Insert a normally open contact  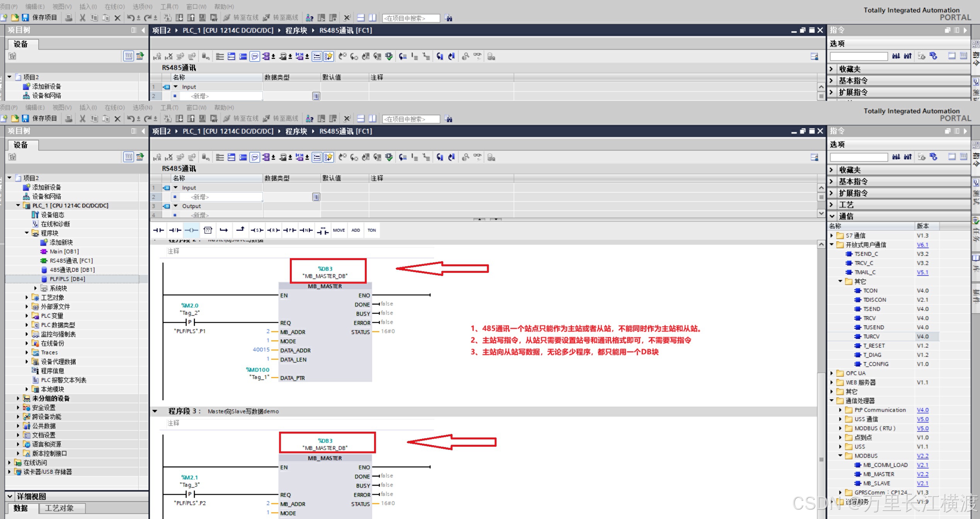click(x=158, y=230)
